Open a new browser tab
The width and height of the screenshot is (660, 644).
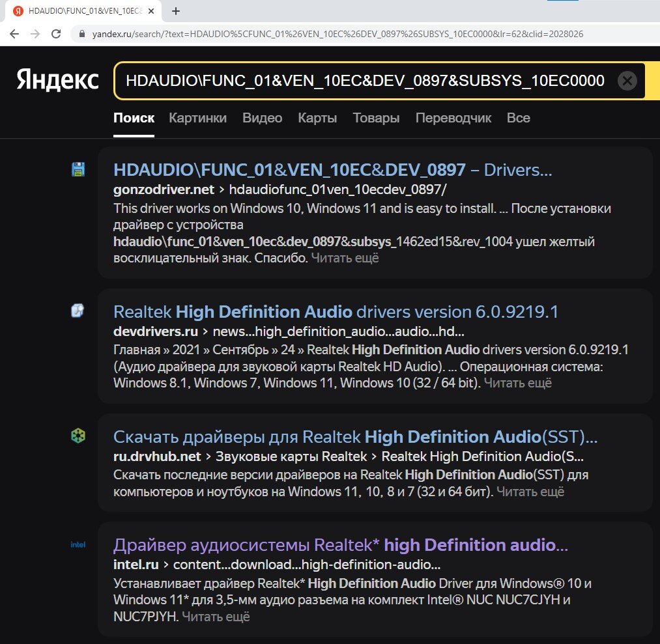click(x=176, y=11)
